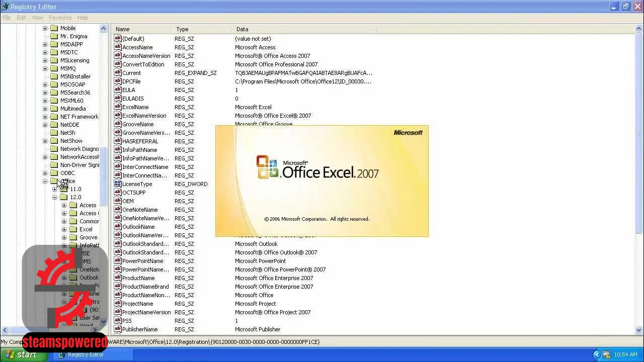The height and width of the screenshot is (362, 644).
Task: Click the values list vertical scrollbar down arrow
Action: click(639, 330)
